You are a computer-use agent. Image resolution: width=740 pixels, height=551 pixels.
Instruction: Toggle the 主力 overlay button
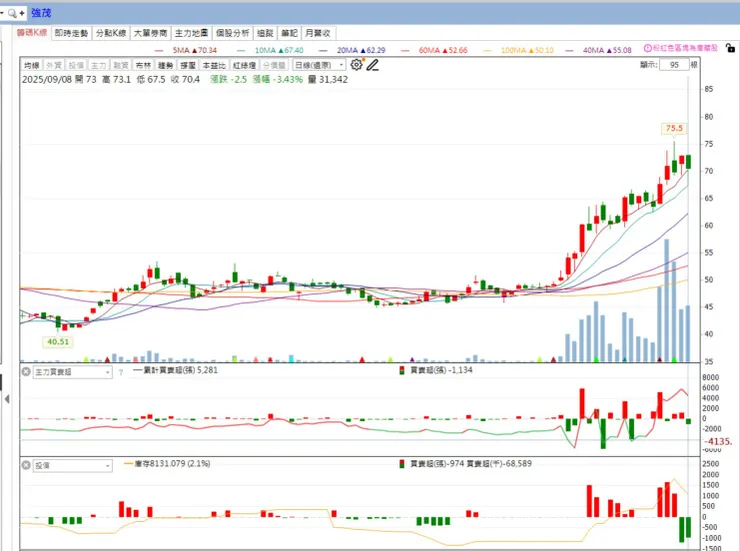click(x=99, y=65)
